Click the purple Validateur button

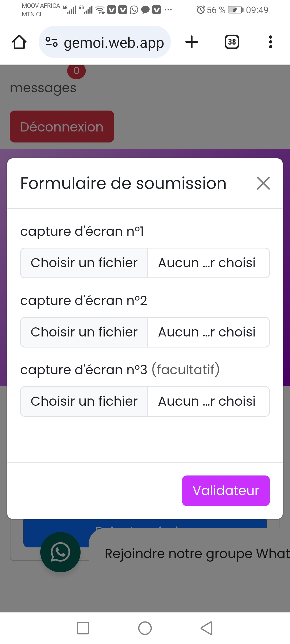(x=226, y=491)
